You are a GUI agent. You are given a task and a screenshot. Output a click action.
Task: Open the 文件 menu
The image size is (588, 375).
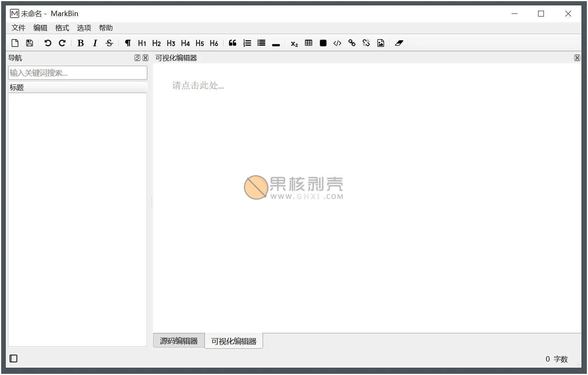click(18, 28)
